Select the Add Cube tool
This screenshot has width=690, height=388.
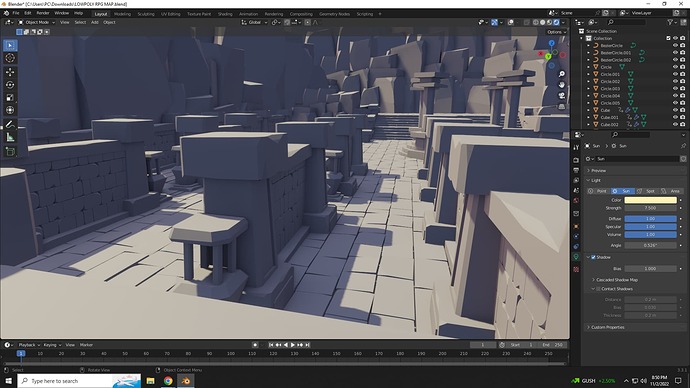10,152
